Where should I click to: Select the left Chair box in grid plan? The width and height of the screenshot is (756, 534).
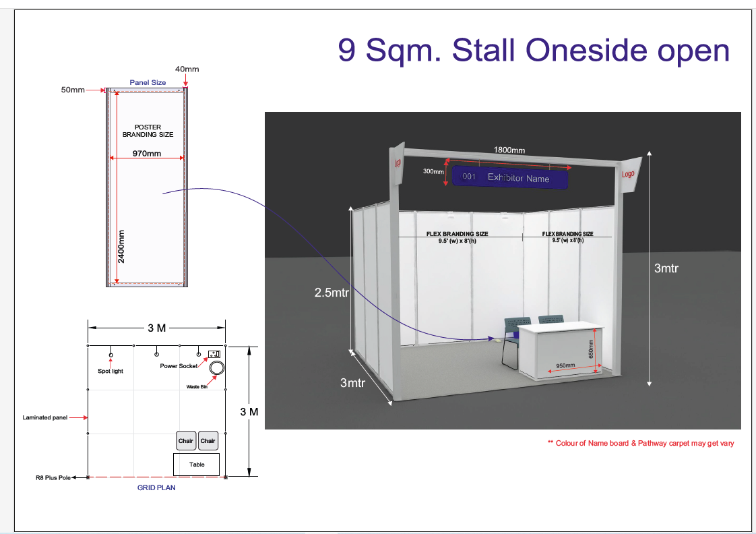click(x=186, y=441)
